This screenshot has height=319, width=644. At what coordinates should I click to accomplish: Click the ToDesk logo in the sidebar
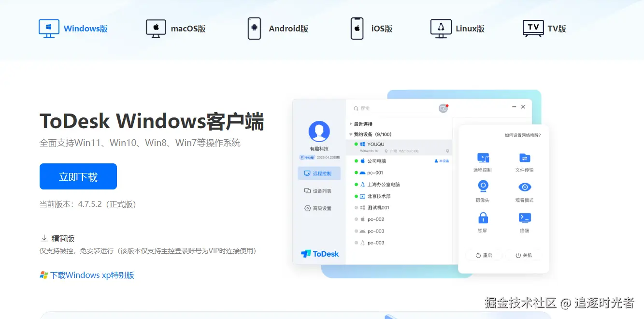click(x=319, y=254)
